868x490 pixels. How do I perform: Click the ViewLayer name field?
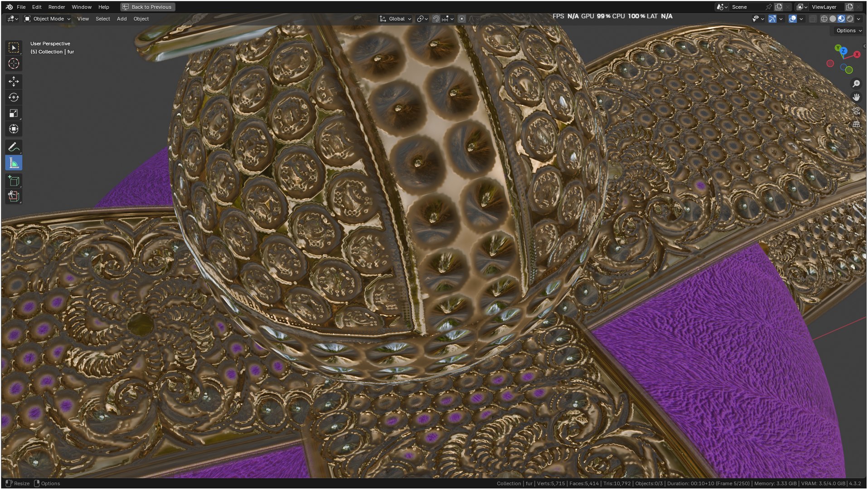pyautogui.click(x=827, y=7)
